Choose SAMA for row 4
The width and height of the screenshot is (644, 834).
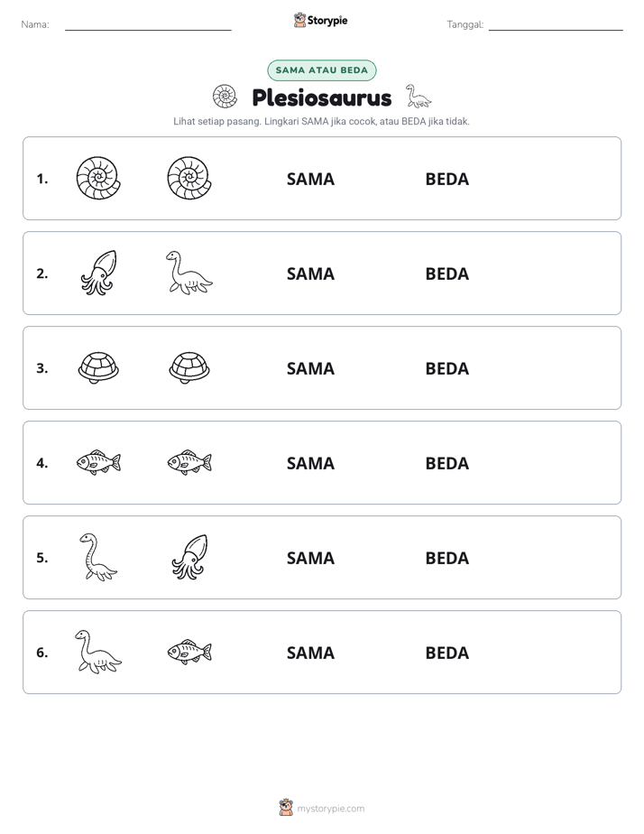(x=311, y=463)
